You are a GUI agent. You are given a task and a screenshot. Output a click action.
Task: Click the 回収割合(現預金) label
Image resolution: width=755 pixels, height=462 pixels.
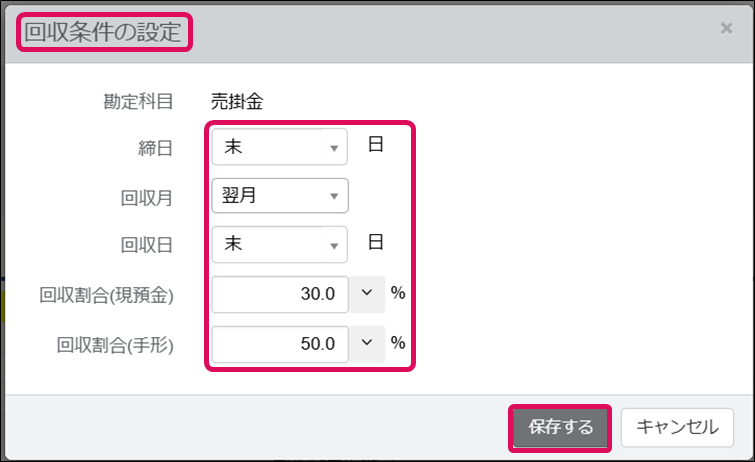106,295
